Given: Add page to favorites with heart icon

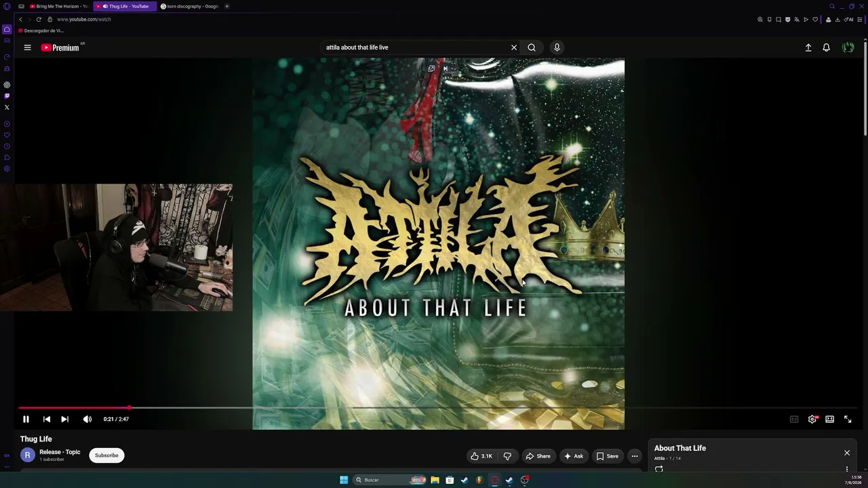Looking at the screenshot, I should (815, 20).
